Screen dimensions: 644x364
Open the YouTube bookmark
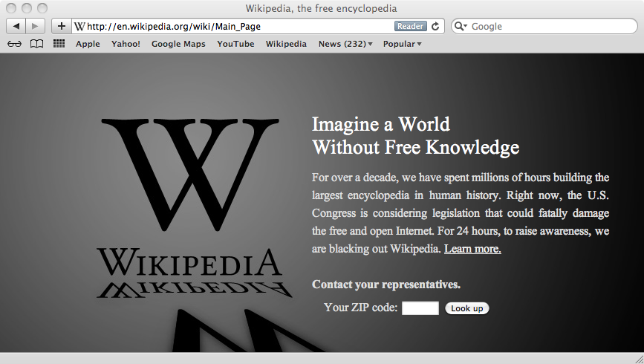pos(235,44)
